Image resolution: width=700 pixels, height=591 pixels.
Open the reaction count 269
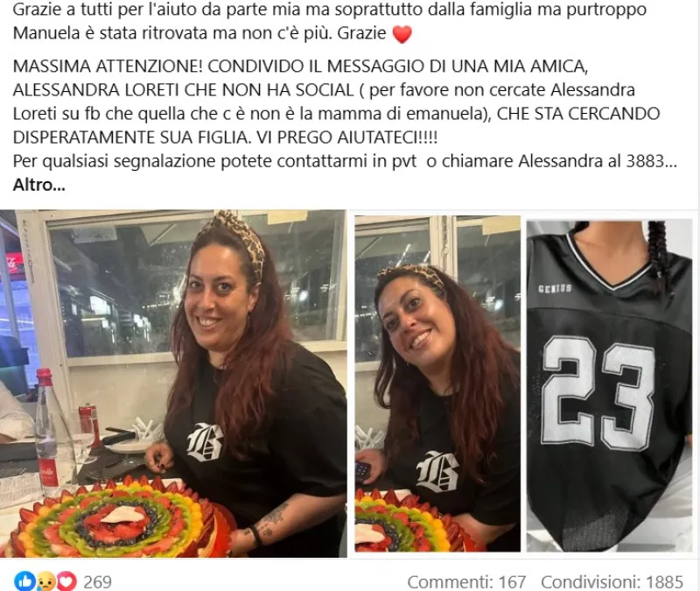(x=97, y=582)
